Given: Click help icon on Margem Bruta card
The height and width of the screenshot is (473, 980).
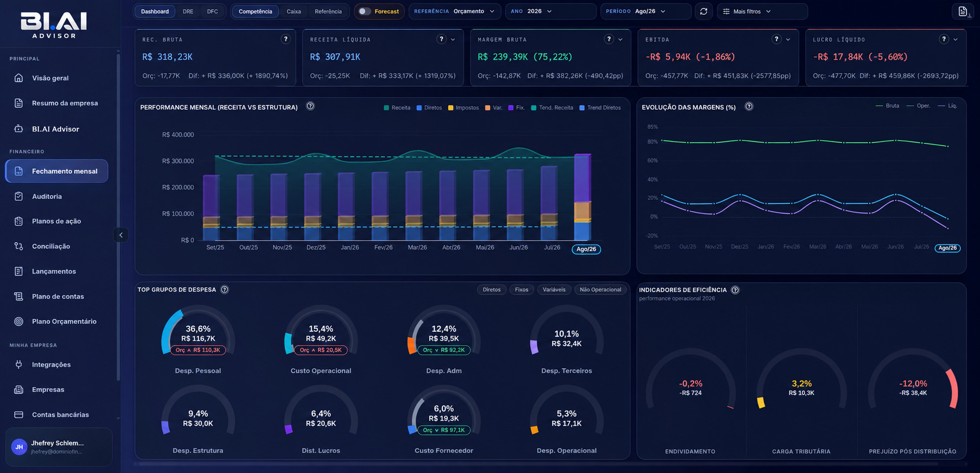Looking at the screenshot, I should (x=609, y=39).
